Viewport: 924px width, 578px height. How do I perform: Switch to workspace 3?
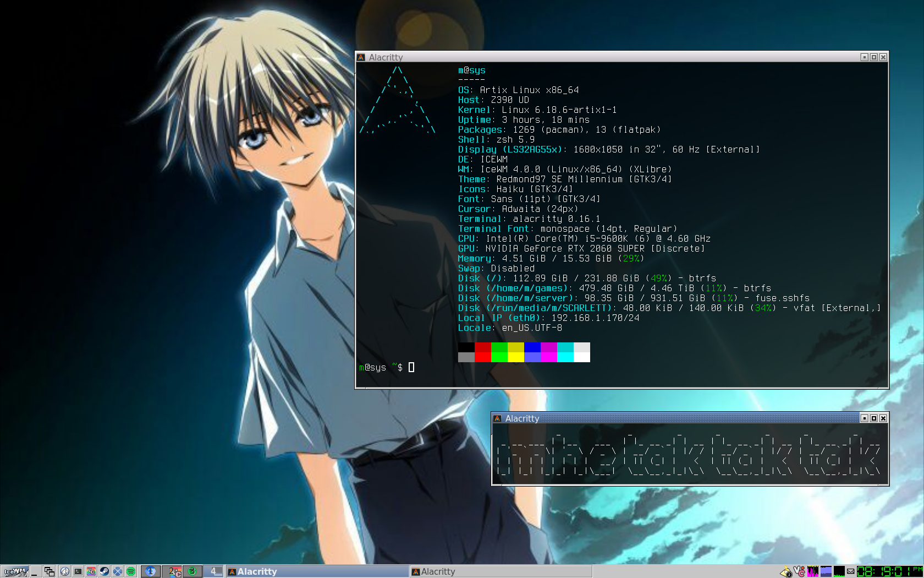point(193,571)
